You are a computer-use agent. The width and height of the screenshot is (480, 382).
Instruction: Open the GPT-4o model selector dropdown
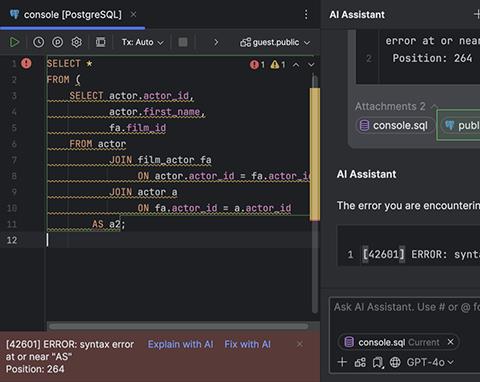430,362
